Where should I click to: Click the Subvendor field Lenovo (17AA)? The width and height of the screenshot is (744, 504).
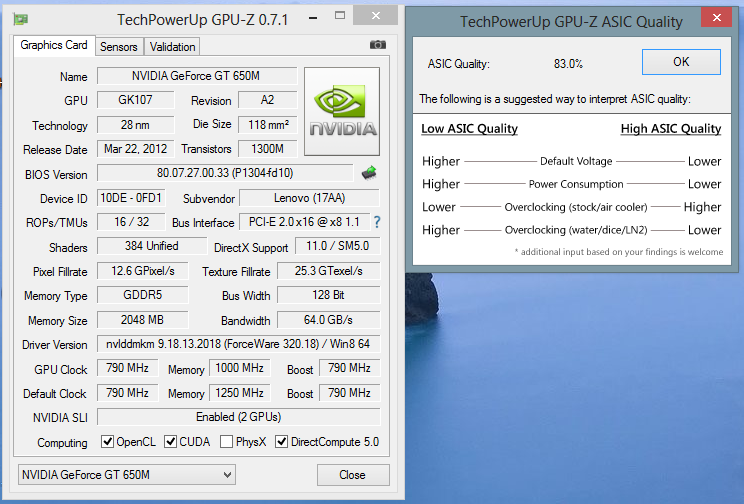[309, 197]
